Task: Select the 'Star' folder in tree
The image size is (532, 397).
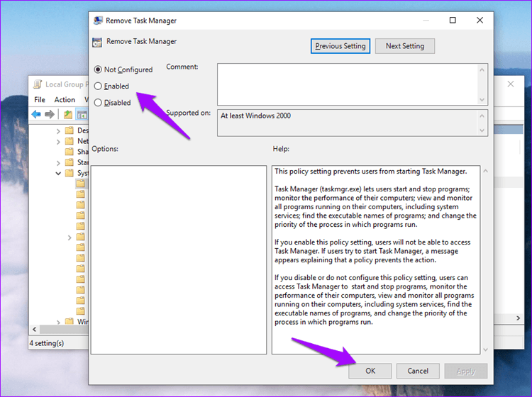Action: pyautogui.click(x=77, y=162)
